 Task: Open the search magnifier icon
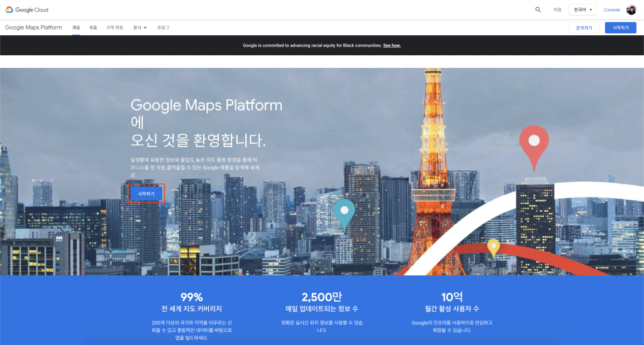538,9
